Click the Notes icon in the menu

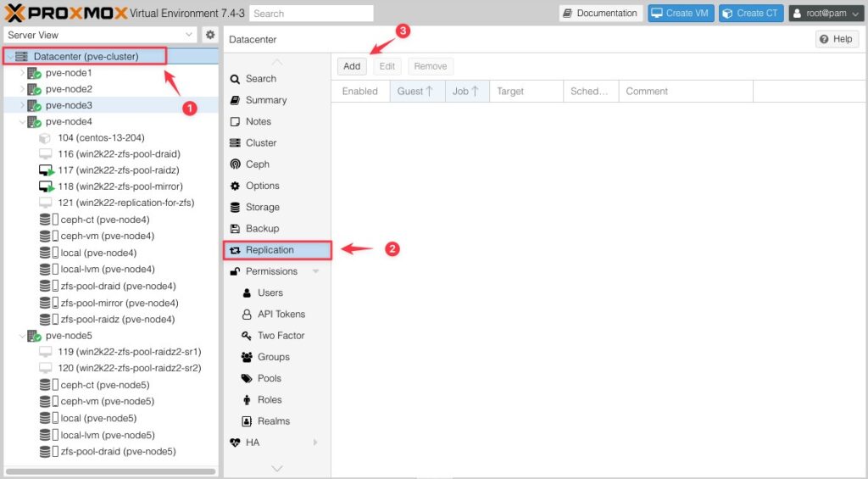click(236, 122)
